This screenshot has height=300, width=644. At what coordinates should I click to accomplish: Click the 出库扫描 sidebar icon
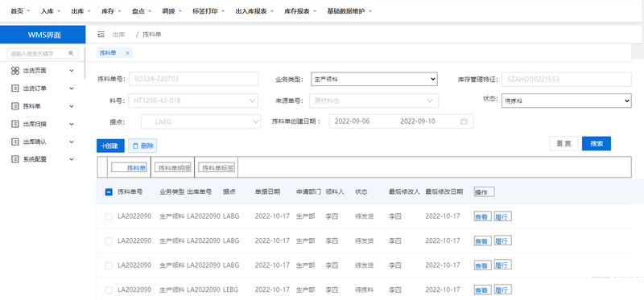[15, 124]
